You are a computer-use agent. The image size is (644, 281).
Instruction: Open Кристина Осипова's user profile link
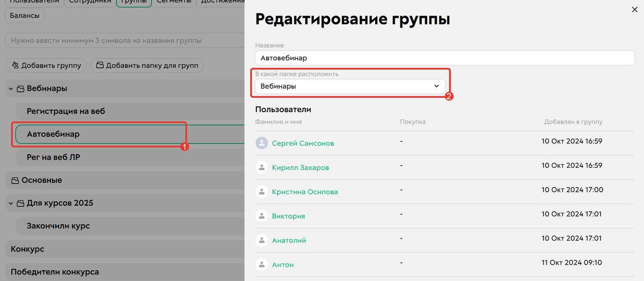305,192
